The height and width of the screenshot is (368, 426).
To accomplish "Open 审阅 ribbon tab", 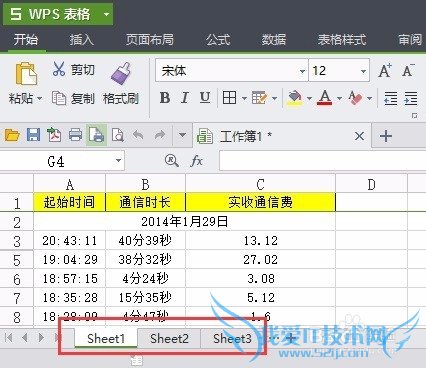I will pyautogui.click(x=411, y=40).
